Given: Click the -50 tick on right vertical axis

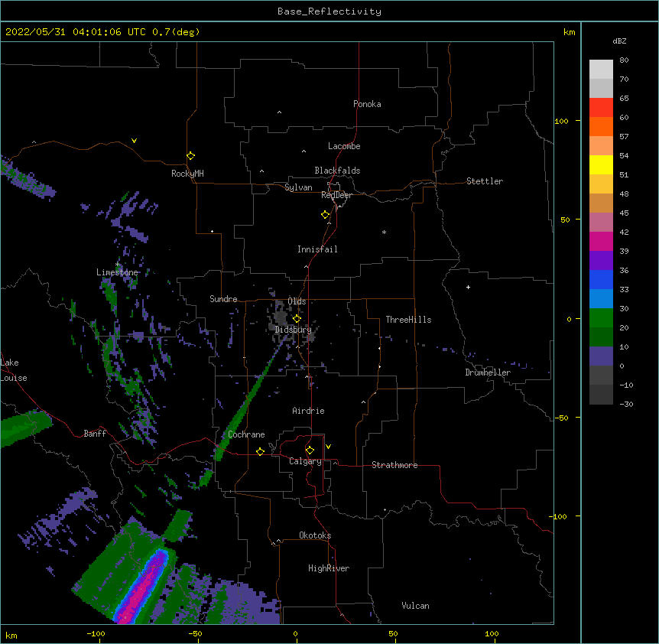Looking at the screenshot, I should tap(561, 418).
